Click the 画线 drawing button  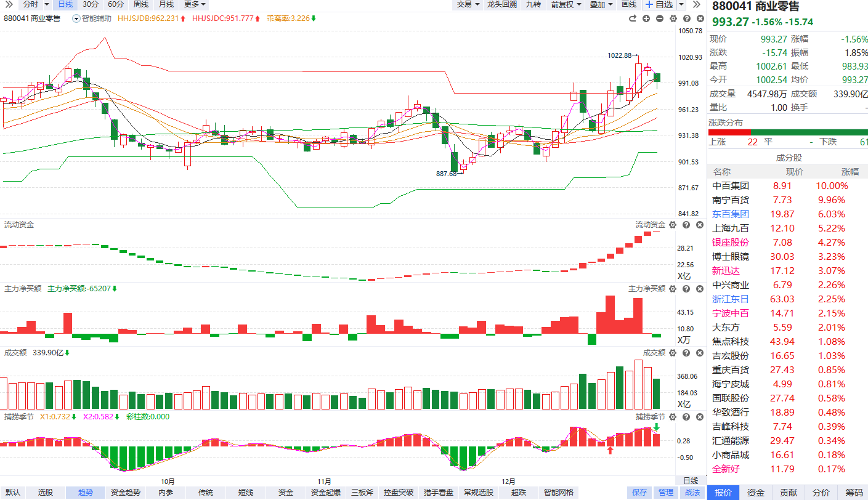629,4
